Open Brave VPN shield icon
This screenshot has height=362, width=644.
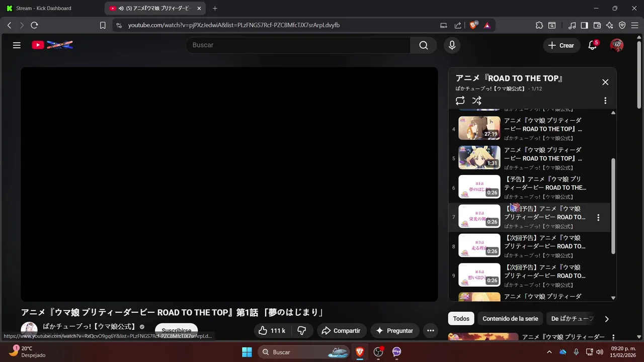(622, 25)
